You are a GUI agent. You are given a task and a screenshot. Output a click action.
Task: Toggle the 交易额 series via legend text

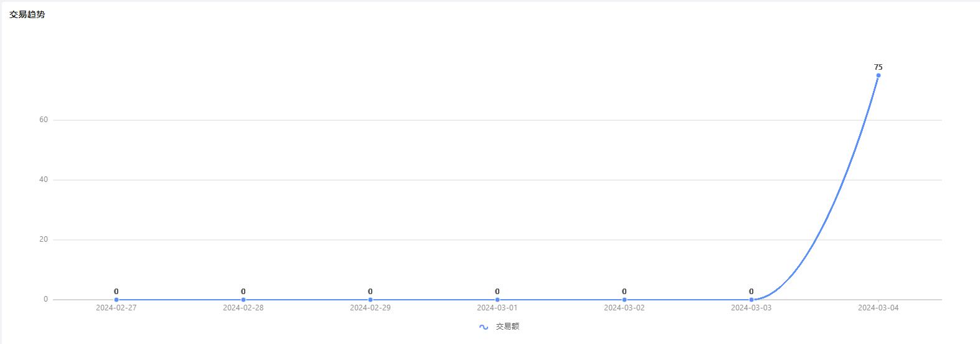point(507,327)
